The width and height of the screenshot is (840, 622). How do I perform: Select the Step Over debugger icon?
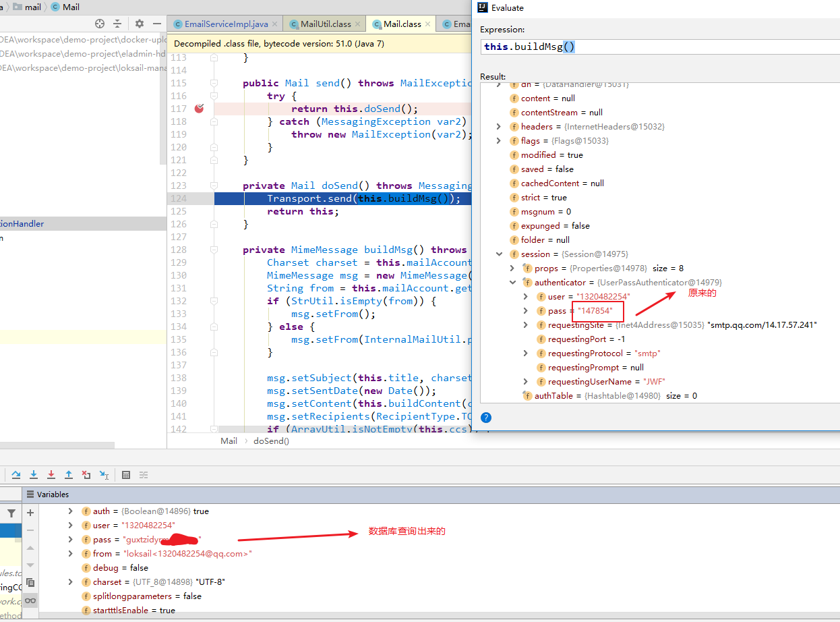16,474
